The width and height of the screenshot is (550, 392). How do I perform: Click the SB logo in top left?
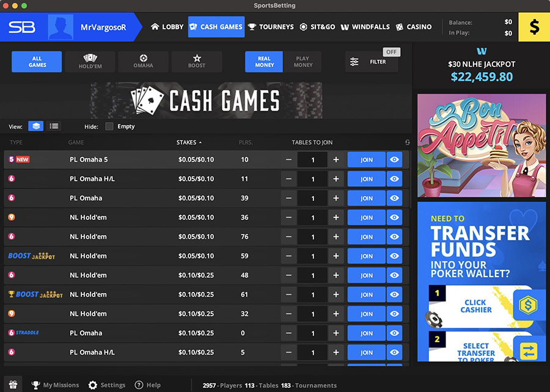pos(23,27)
